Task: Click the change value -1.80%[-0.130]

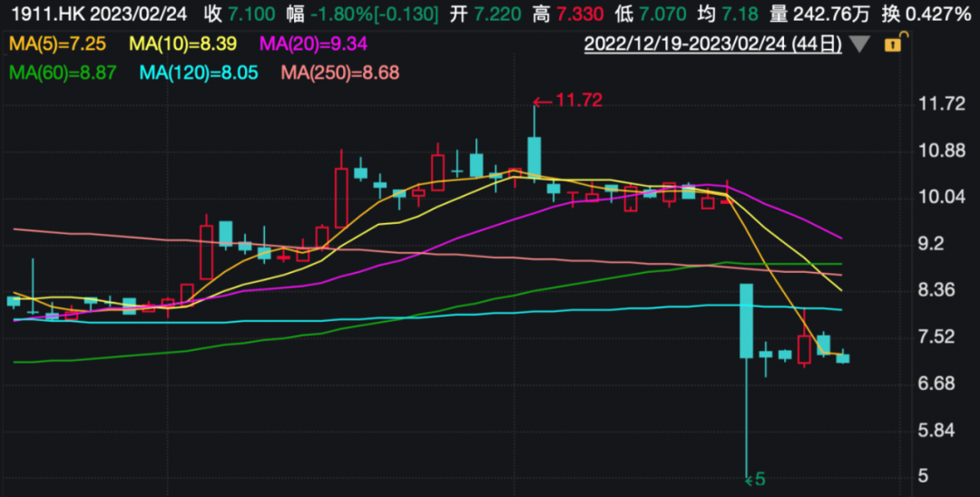Action: pos(375,14)
